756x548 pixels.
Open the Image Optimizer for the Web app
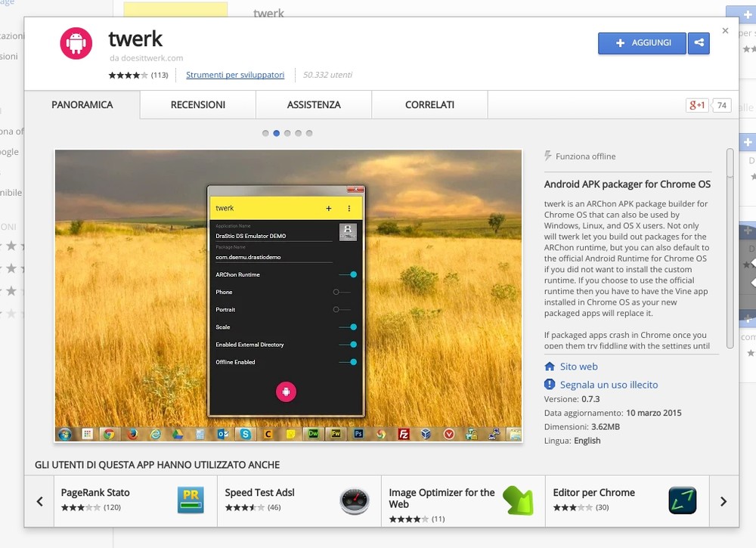click(x=463, y=501)
